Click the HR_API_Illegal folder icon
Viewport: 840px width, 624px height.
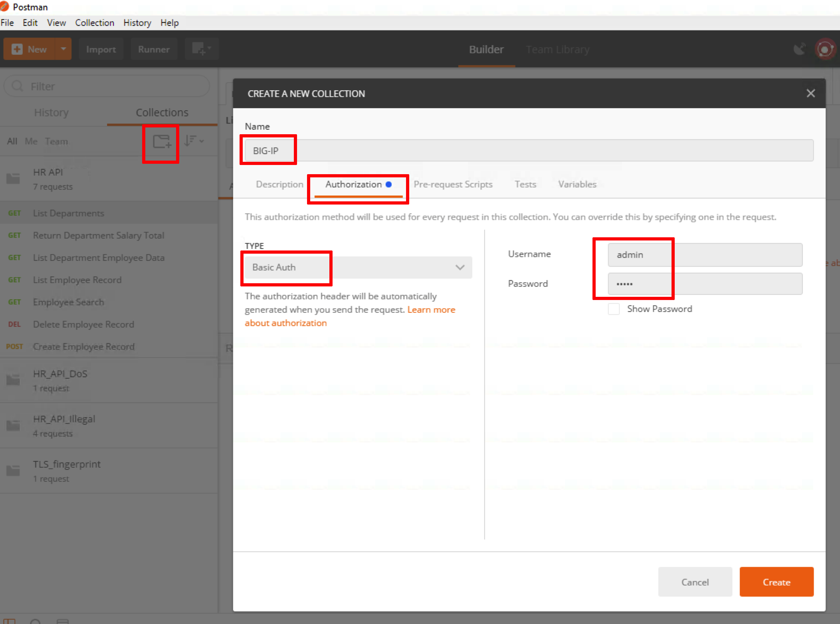click(x=13, y=425)
